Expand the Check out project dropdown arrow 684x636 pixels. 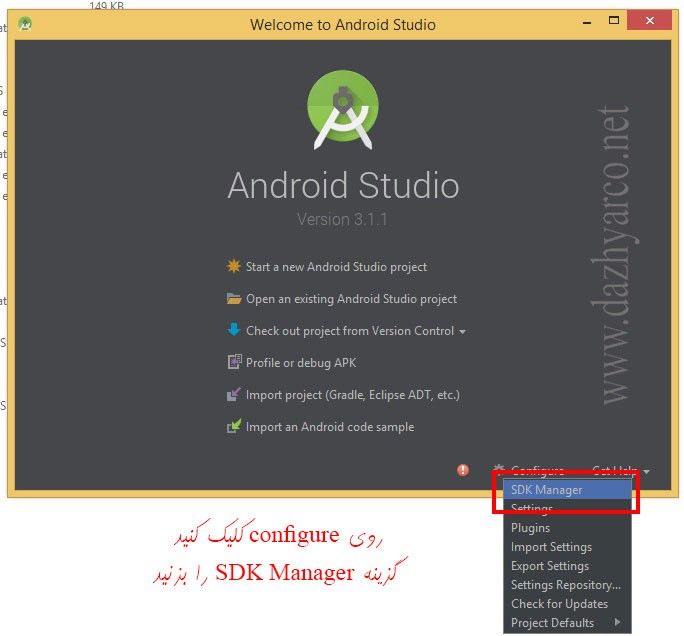click(x=462, y=332)
